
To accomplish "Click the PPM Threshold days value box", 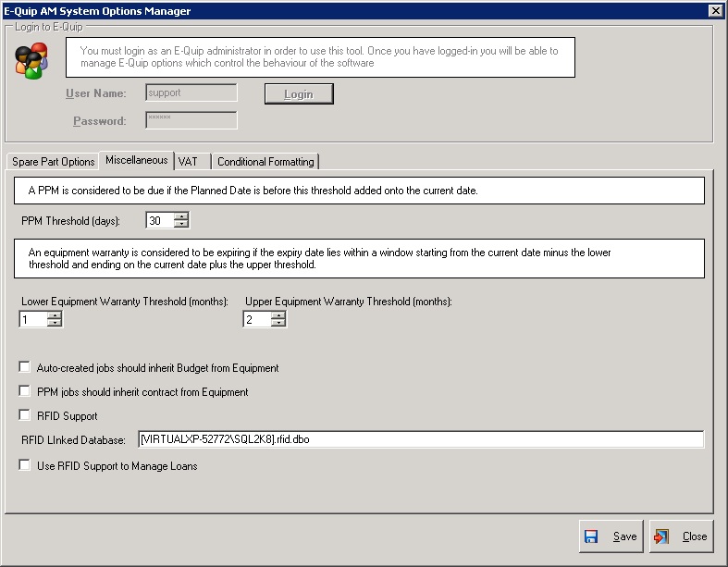I will click(160, 220).
